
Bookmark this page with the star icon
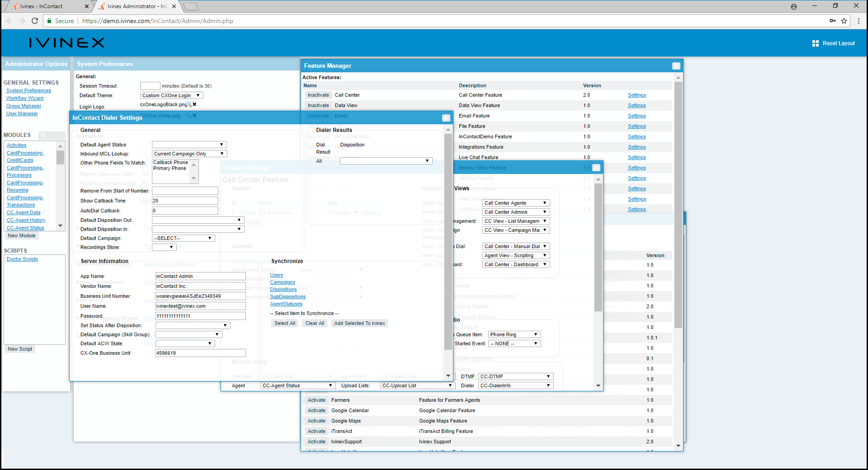click(844, 21)
